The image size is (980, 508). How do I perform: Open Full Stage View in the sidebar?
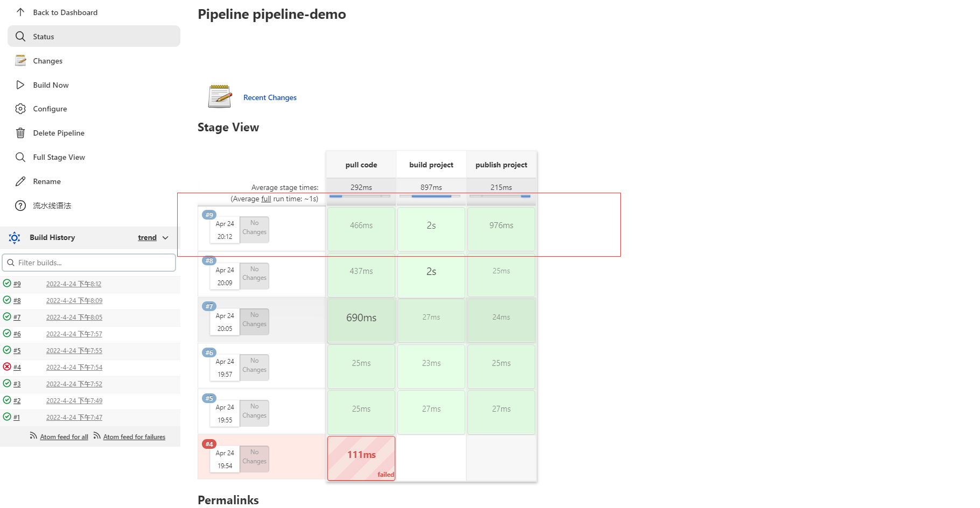pos(94,157)
